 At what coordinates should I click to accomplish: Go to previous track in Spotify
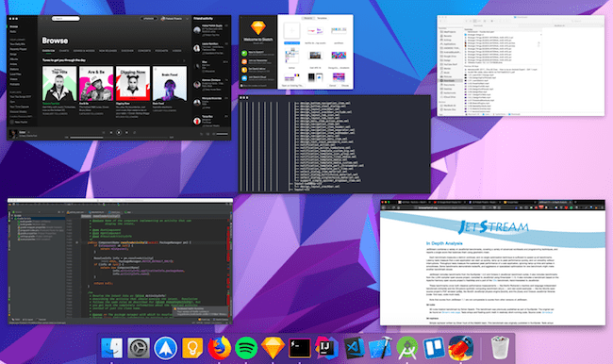pos(111,133)
